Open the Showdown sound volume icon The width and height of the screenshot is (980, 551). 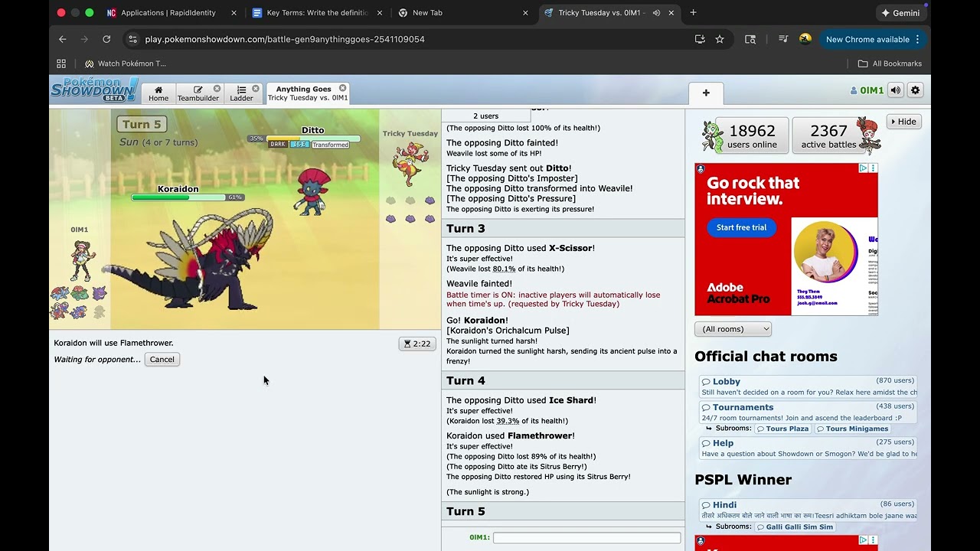point(895,90)
